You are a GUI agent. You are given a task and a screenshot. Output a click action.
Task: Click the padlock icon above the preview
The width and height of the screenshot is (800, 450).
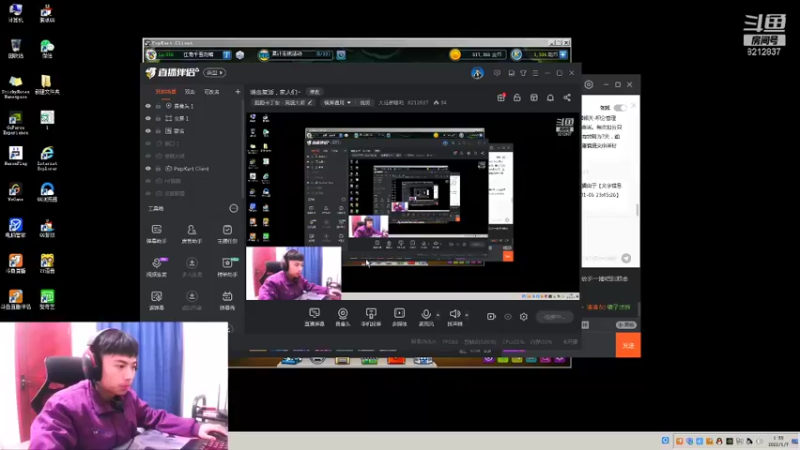(x=517, y=97)
